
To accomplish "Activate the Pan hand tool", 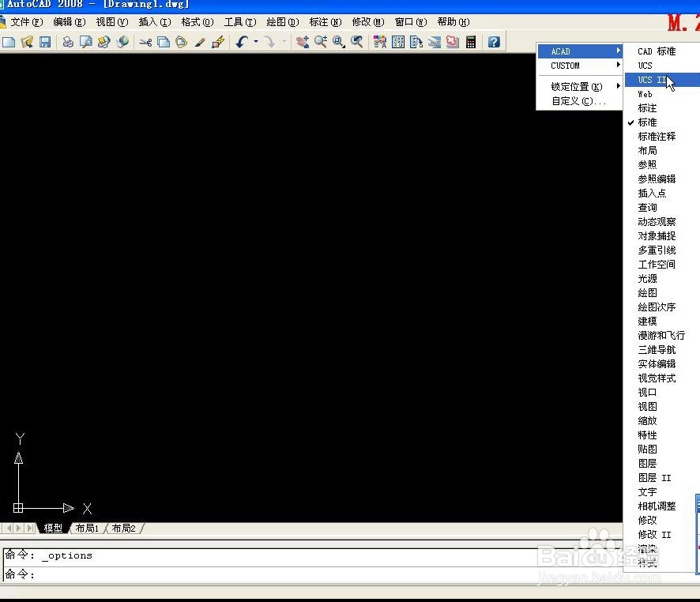I will [x=303, y=43].
